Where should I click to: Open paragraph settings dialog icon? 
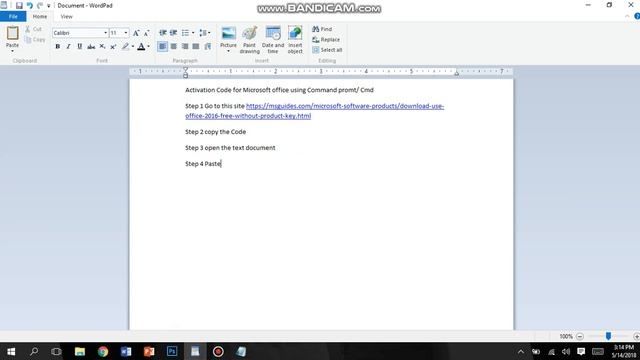coord(207,47)
